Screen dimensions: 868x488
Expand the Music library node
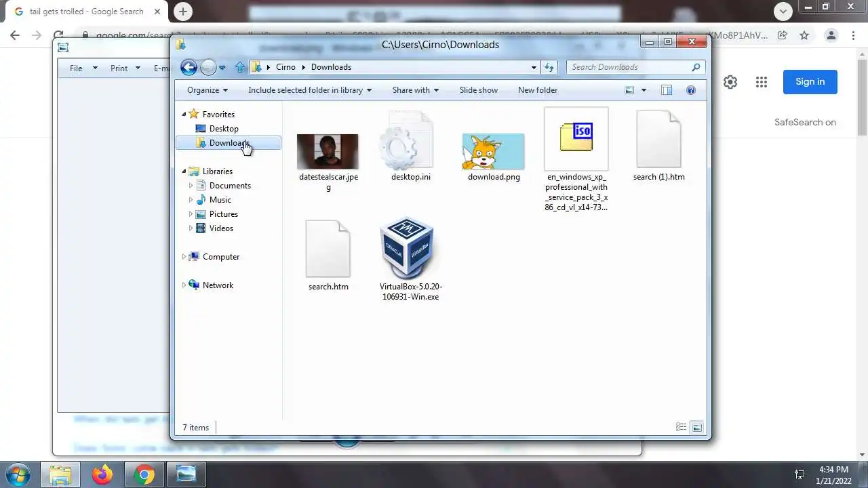tap(191, 200)
